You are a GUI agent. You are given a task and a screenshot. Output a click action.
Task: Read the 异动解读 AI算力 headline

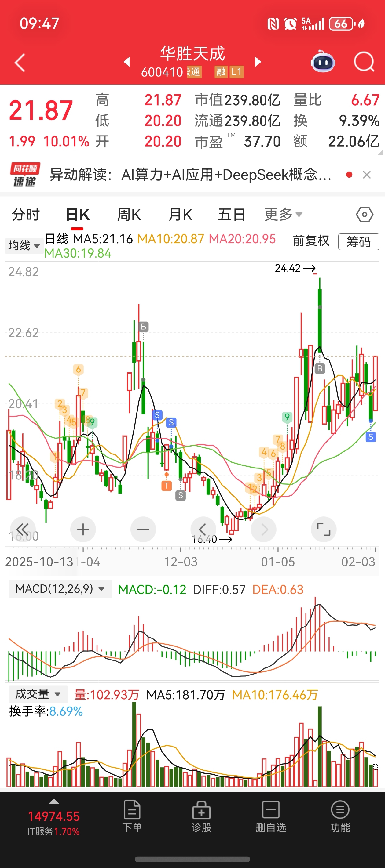tap(191, 175)
